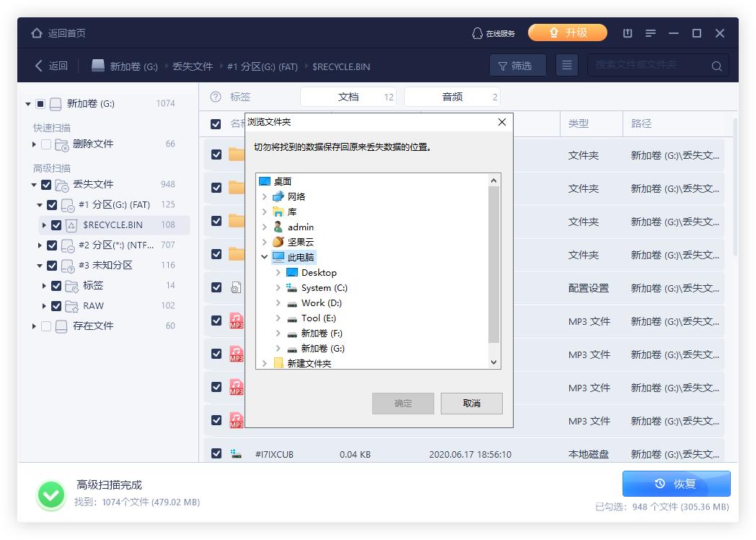This screenshot has height=540, width=756.
Task: Click the list view icon beside 筛选
Action: 567,65
